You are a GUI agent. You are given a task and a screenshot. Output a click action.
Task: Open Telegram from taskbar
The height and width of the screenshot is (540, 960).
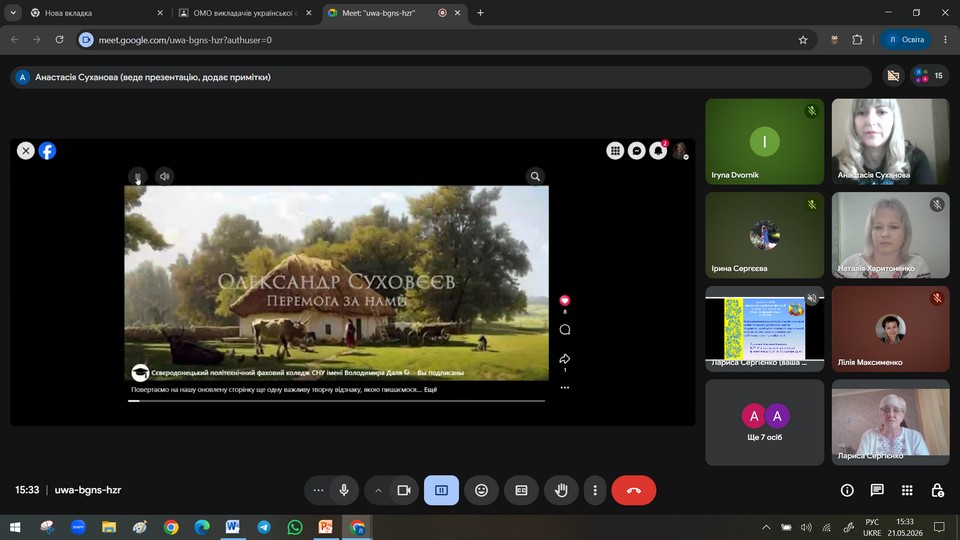click(x=264, y=527)
